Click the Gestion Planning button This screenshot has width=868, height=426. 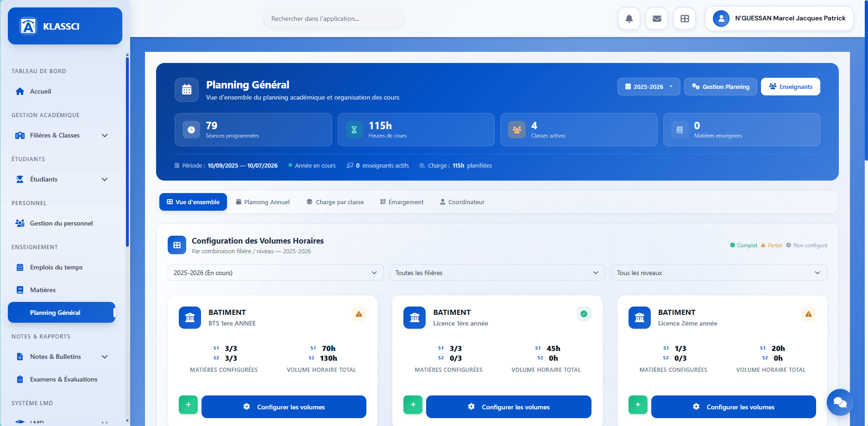tap(720, 87)
